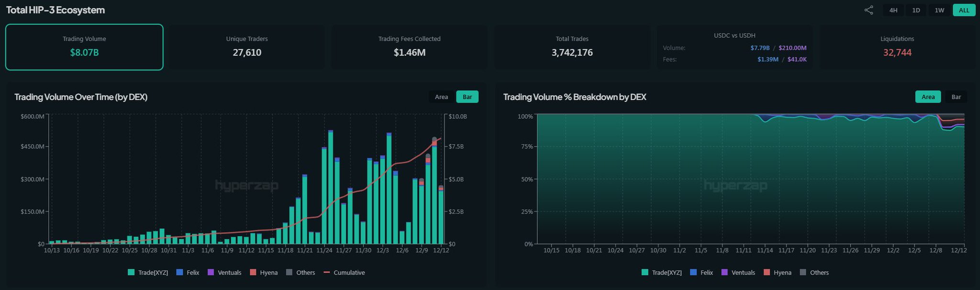Click the share icon
This screenshot has height=290, width=980.
(869, 10)
